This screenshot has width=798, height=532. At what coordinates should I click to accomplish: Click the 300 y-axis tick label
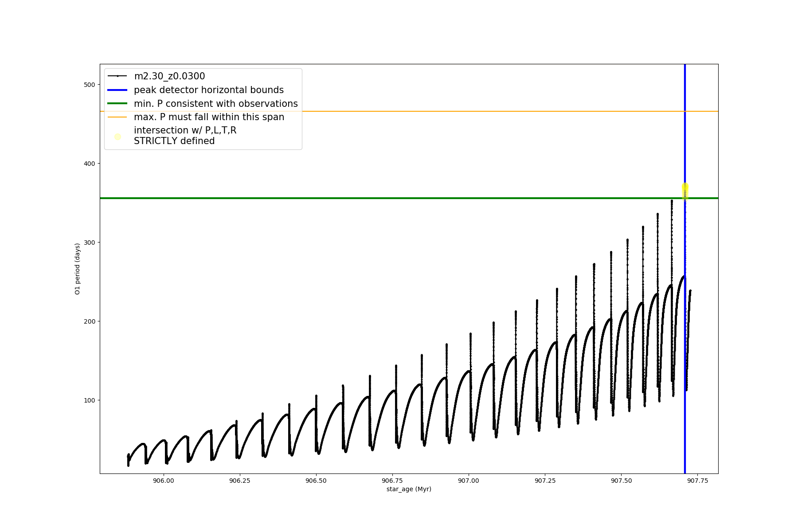90,243
